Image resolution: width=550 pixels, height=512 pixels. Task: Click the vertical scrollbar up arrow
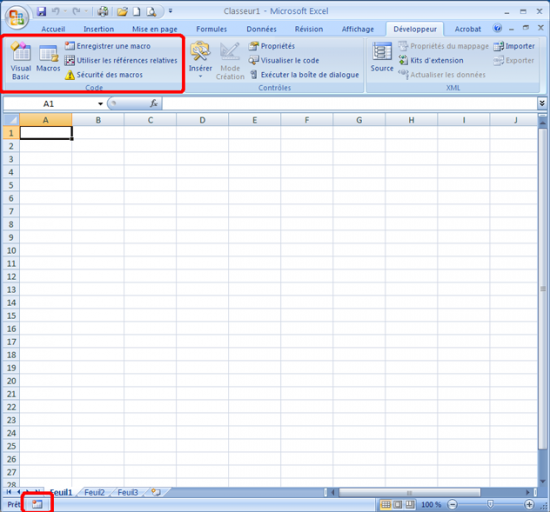click(543, 123)
